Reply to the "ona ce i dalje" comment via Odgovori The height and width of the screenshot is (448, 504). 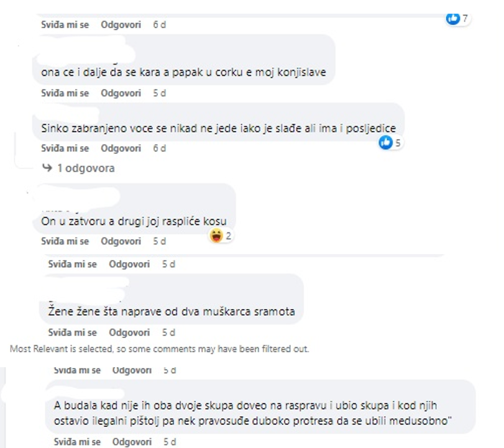(x=121, y=93)
